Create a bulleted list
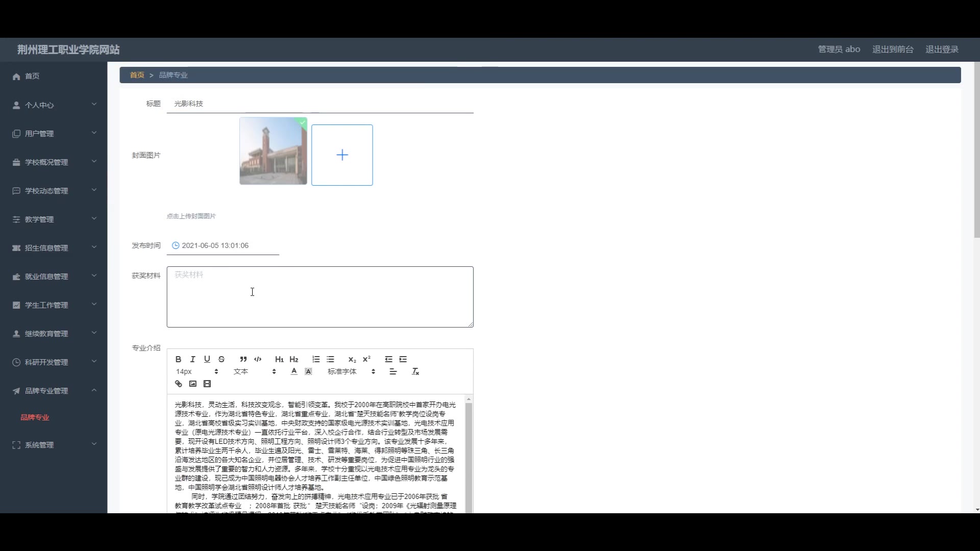Screen dimensions: 980x551 tap(330, 359)
